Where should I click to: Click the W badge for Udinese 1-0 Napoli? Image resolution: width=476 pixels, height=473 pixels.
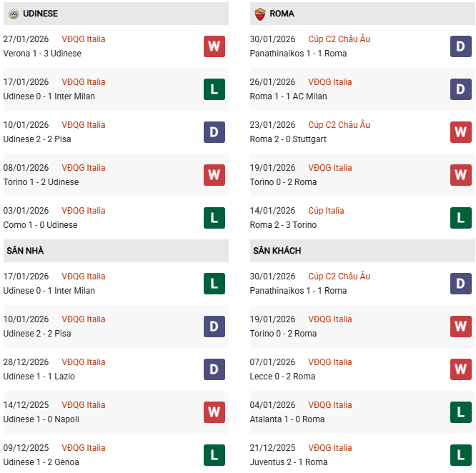tap(214, 412)
